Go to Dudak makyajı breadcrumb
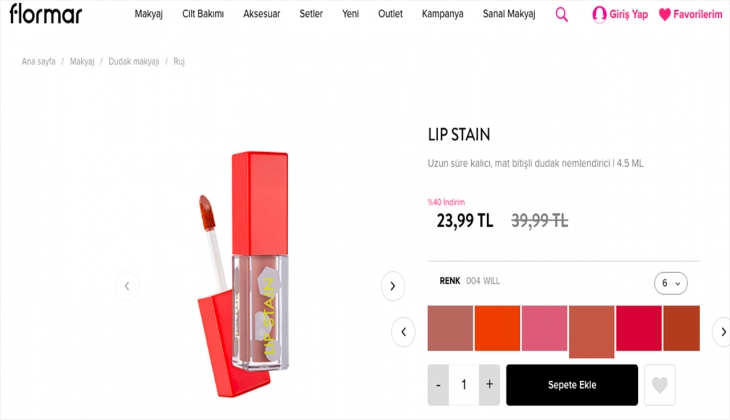 tap(134, 62)
